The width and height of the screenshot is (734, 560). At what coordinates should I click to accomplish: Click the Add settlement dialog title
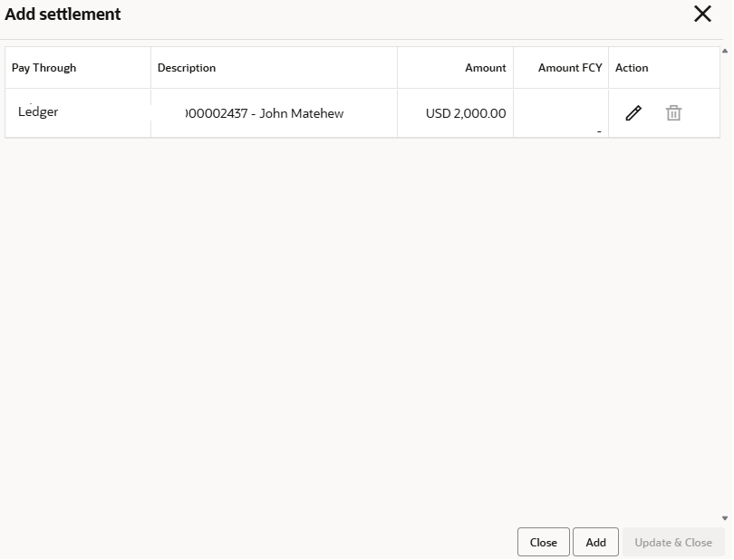[63, 14]
